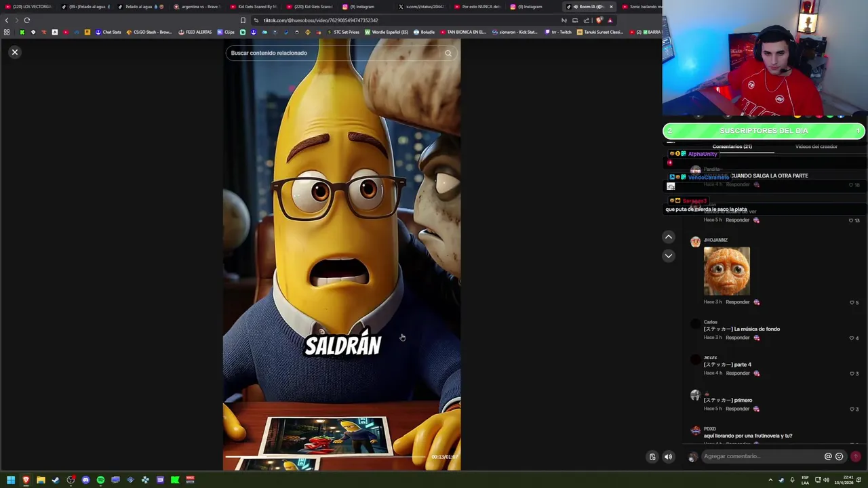868x488 pixels.
Task: Open the Brave Rewards triangle icon
Action: [x=610, y=20]
